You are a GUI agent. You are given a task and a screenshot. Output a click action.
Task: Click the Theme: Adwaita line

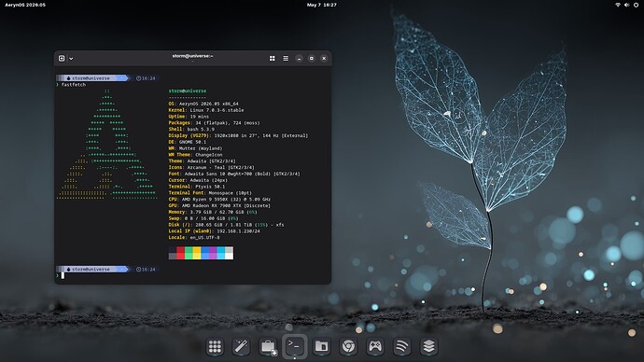pyautogui.click(x=203, y=160)
